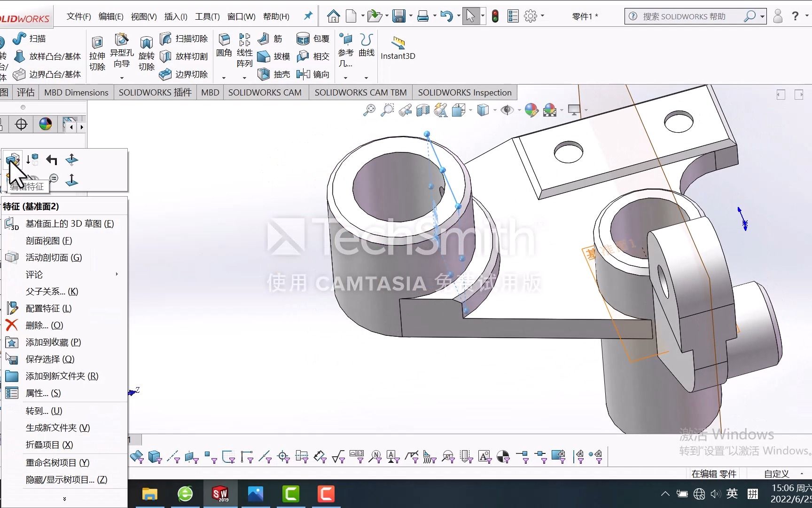Expand the Reference Geometry dropdown arrow
This screenshot has width=812, height=508.
click(346, 78)
